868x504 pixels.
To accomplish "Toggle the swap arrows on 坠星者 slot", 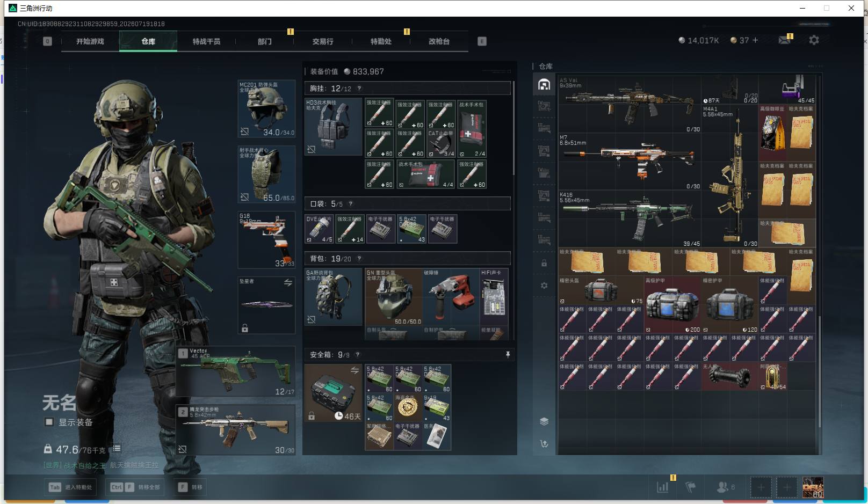I will [x=288, y=282].
